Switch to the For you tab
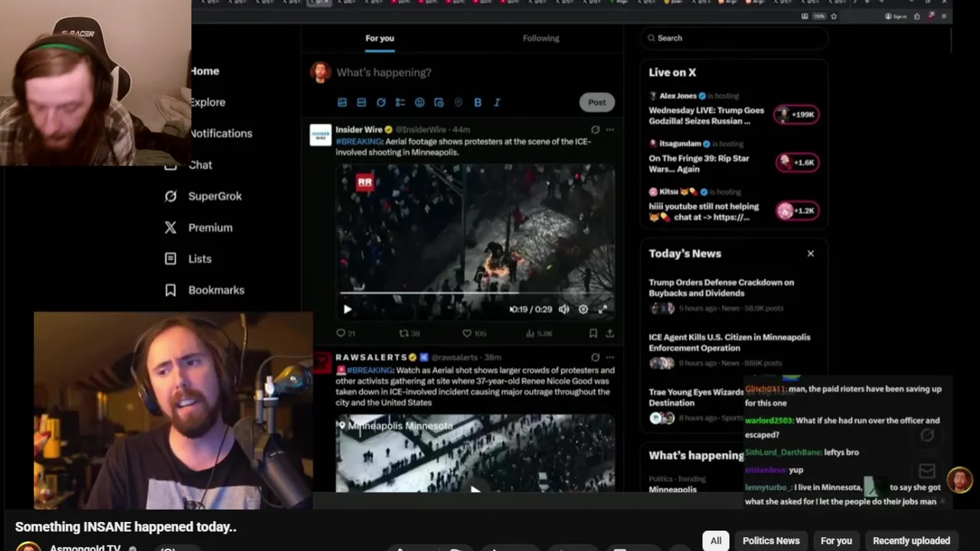The width and height of the screenshot is (980, 551). click(380, 38)
